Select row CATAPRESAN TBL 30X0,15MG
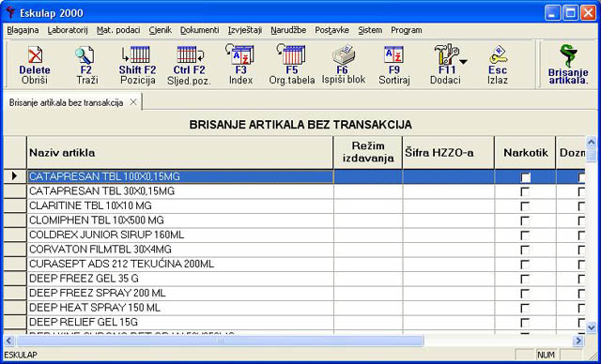Image resolution: width=601 pixels, height=364 pixels. point(294,191)
